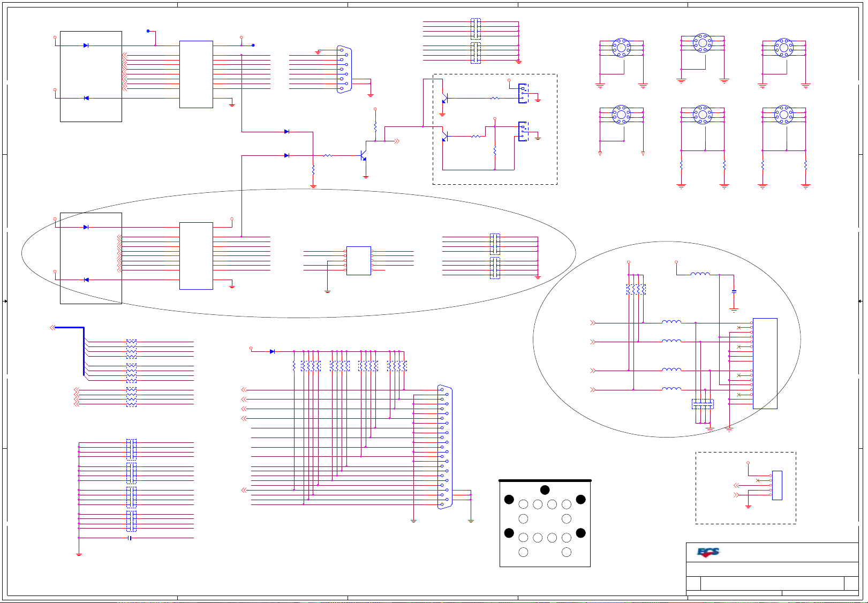The height and width of the screenshot is (603, 868).
Task: Click the lone top-center filled pad of the connector footprint
Action: point(545,489)
